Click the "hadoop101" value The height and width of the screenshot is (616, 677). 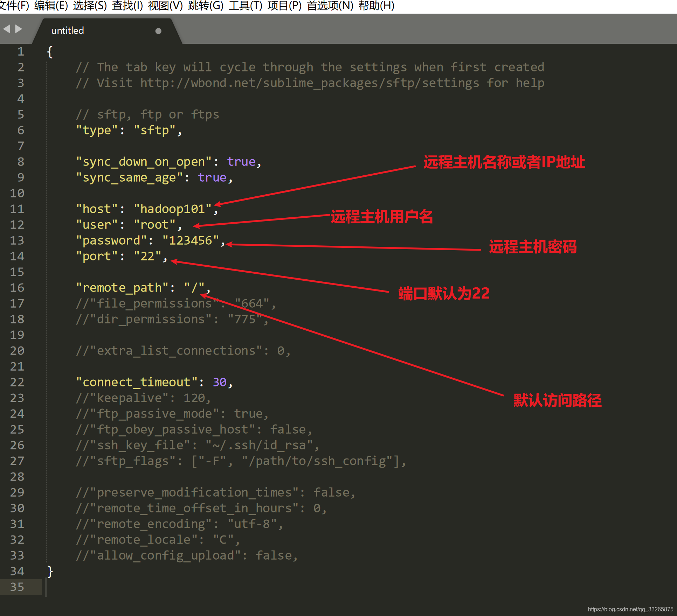(x=173, y=209)
